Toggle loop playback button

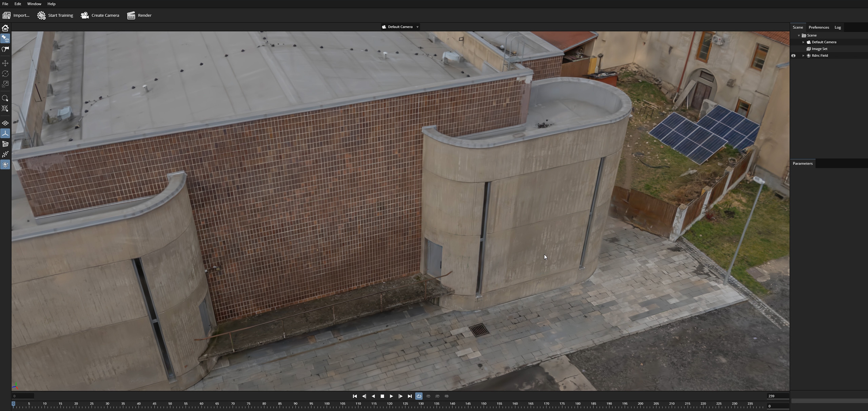(x=419, y=396)
